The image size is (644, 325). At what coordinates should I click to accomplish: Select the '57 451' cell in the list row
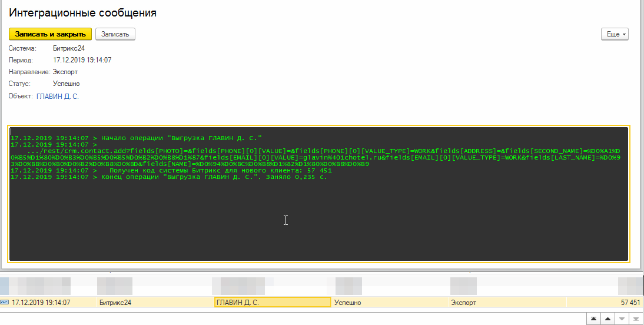click(x=605, y=303)
